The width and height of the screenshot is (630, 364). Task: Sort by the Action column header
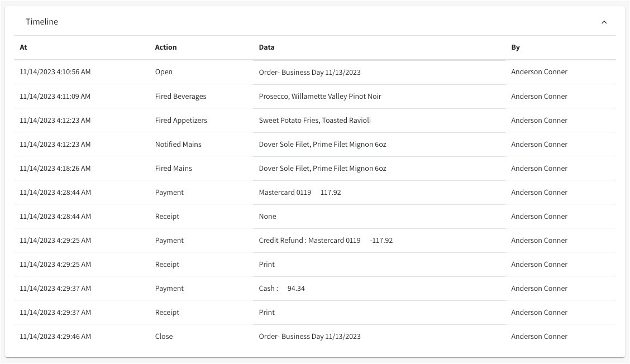[x=166, y=47]
